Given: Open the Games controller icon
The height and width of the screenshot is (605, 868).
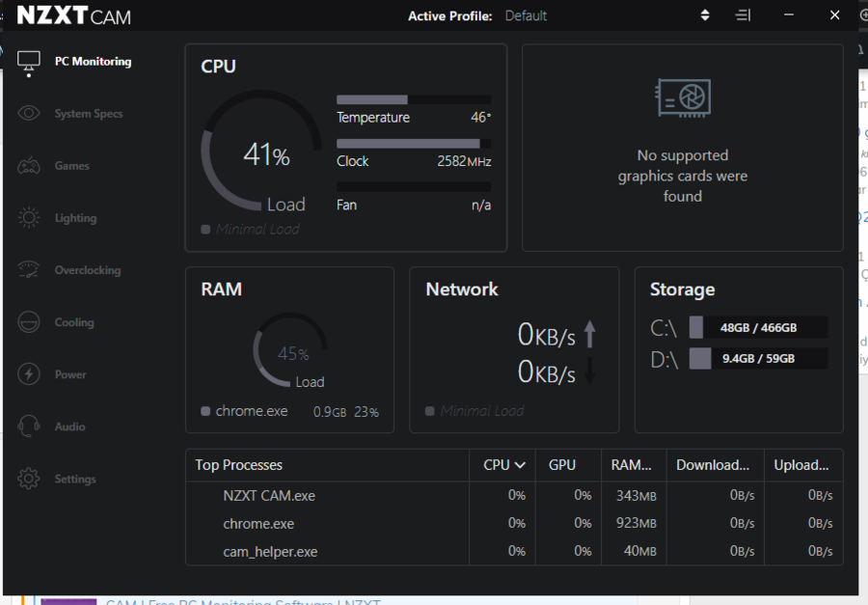Looking at the screenshot, I should tap(29, 166).
